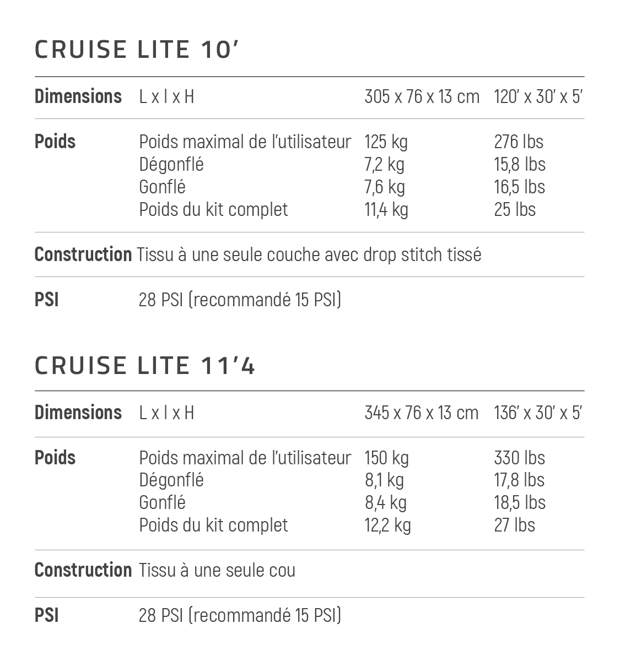Click the CRUISE LITE 10' heading

pos(137,50)
